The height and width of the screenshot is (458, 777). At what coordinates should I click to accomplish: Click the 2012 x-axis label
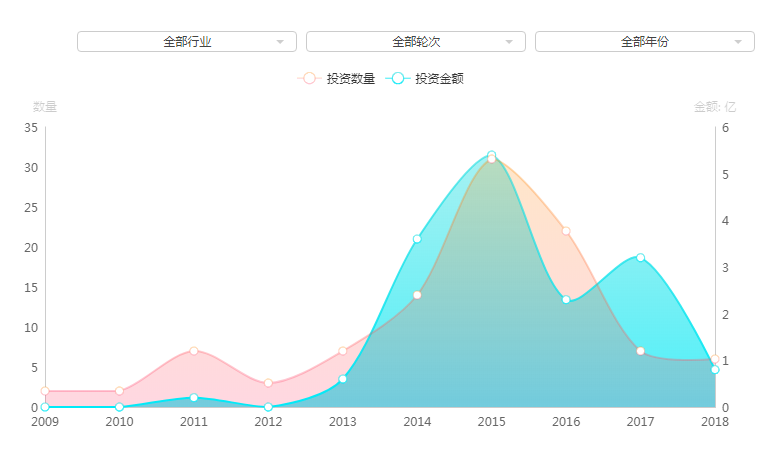268,422
